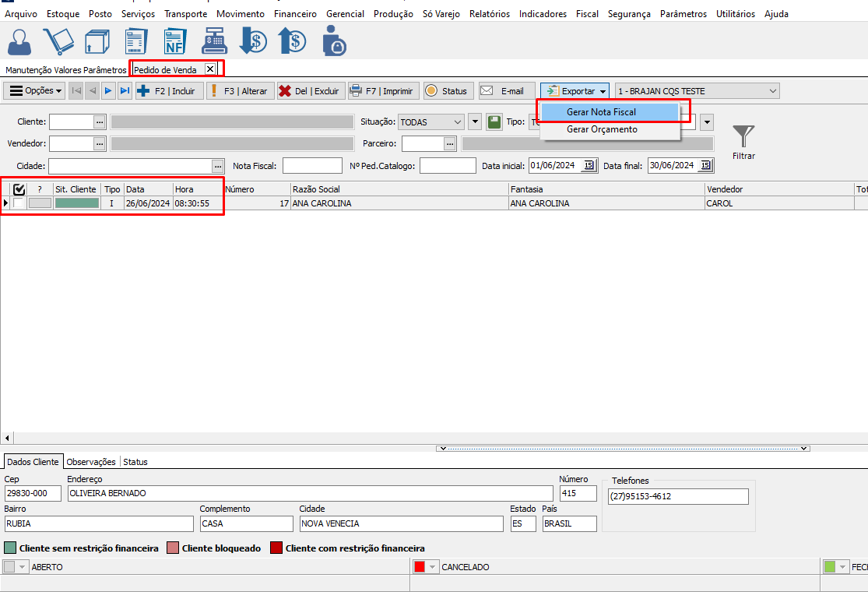The image size is (868, 592).
Task: Open the NF invoice document icon
Action: (x=174, y=41)
